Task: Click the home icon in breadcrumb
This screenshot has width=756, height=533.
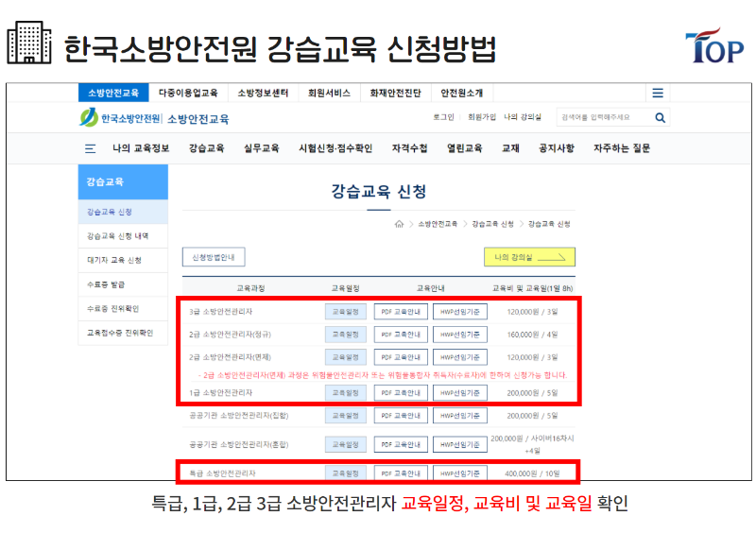Action: (x=399, y=224)
